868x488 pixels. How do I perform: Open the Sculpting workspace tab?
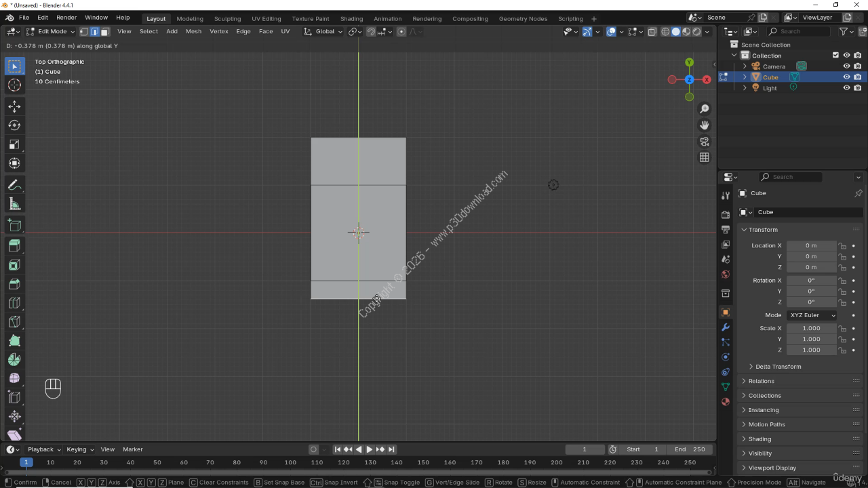[227, 19]
